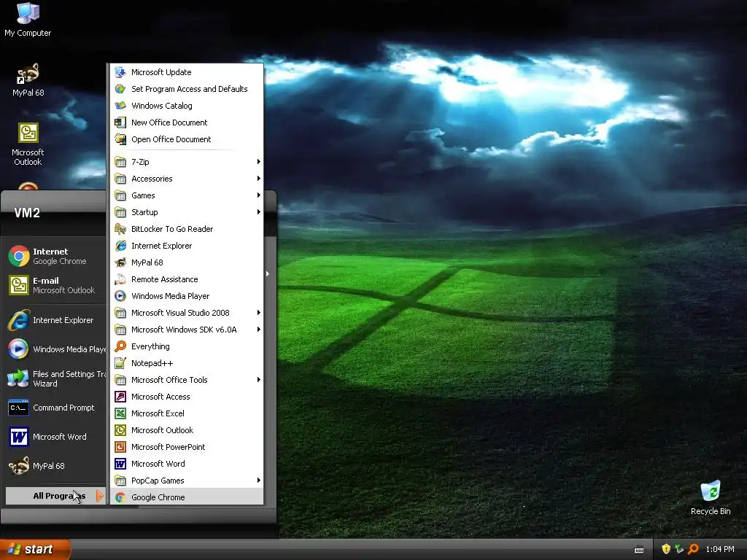Click the Everything search icon in programs list
This screenshot has height=560, width=747.
pos(120,346)
